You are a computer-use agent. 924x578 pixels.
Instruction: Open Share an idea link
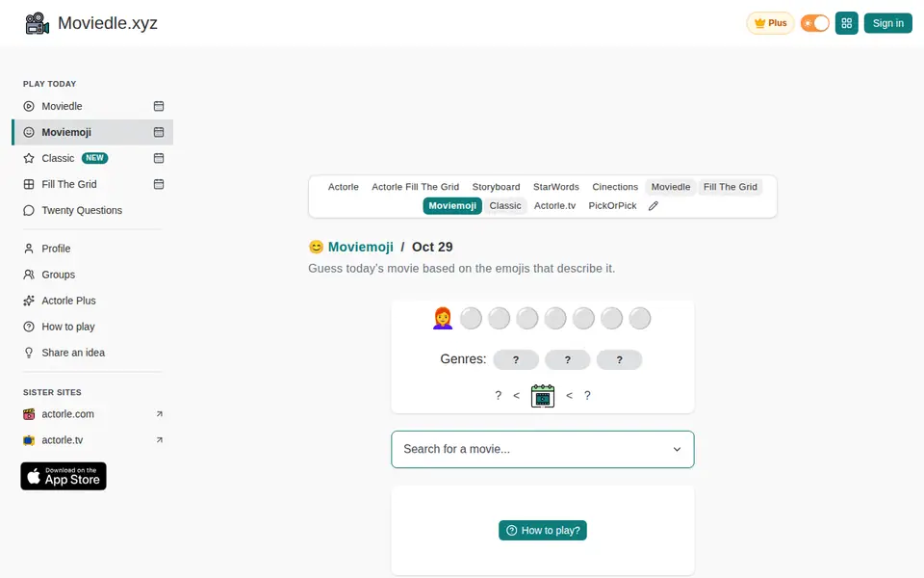[73, 353]
